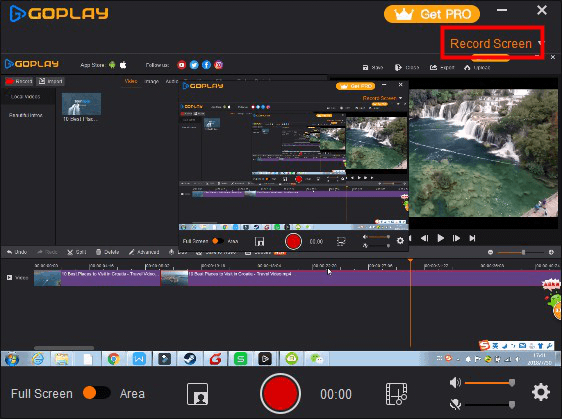The height and width of the screenshot is (419, 562).
Task: Click Save in the previewed editor toolbar
Action: tap(373, 67)
